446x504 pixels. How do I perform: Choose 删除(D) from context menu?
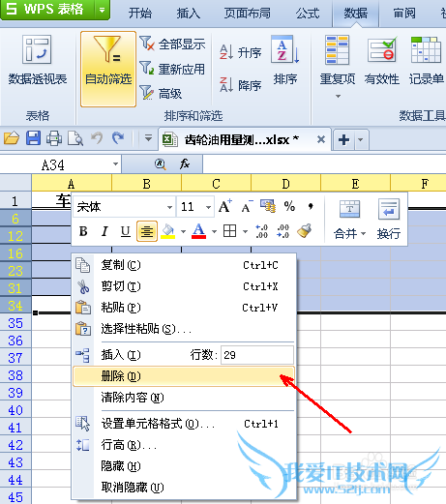[x=184, y=376]
